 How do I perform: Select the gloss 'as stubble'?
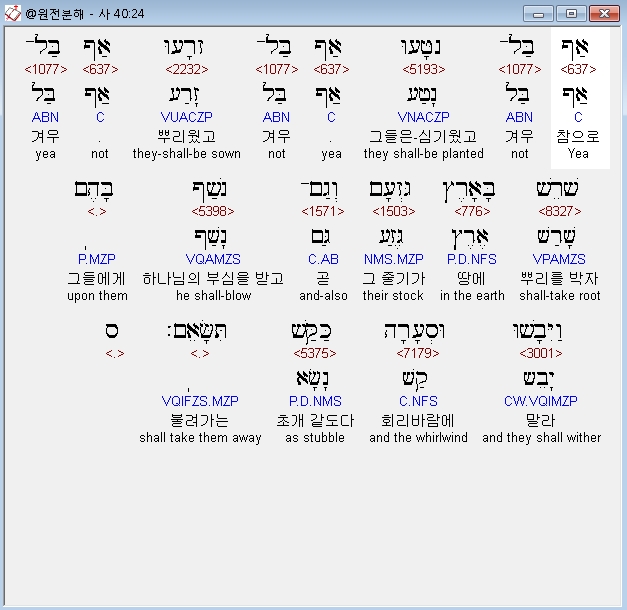(x=315, y=438)
